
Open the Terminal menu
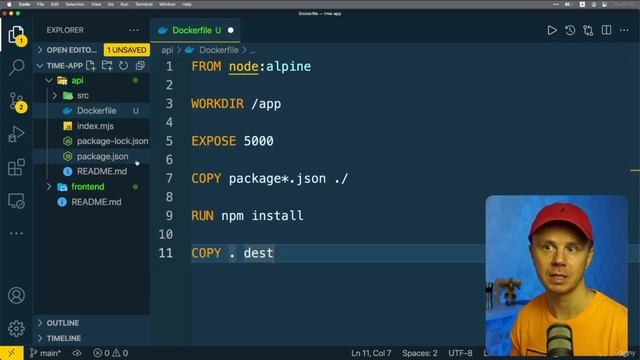tap(144, 4)
